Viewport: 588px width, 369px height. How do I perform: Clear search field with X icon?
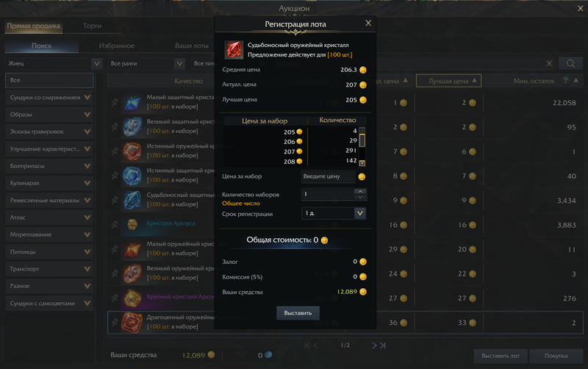pyautogui.click(x=549, y=63)
